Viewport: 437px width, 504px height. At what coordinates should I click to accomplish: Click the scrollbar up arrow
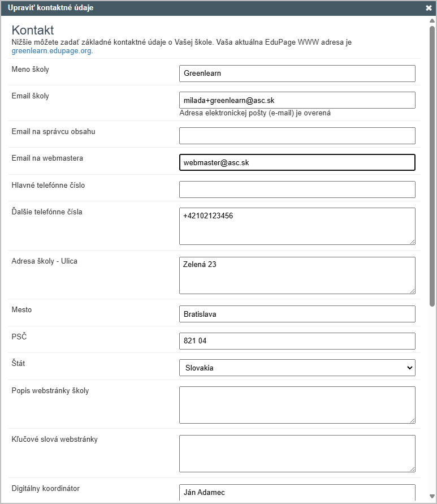[x=432, y=20]
